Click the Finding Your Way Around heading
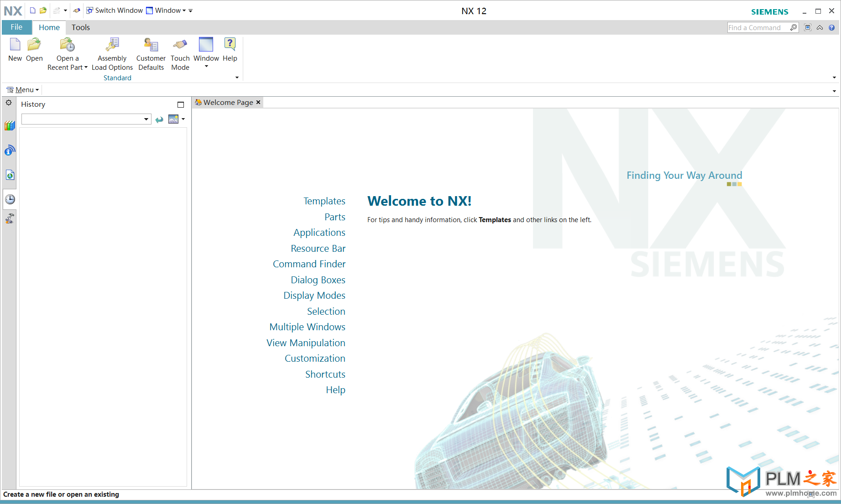841x504 pixels. pyautogui.click(x=684, y=176)
